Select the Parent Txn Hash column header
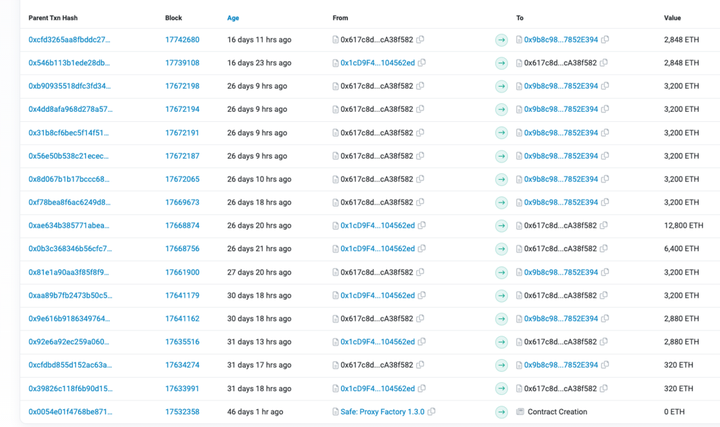Viewport: 720px width, 427px height. [53, 18]
